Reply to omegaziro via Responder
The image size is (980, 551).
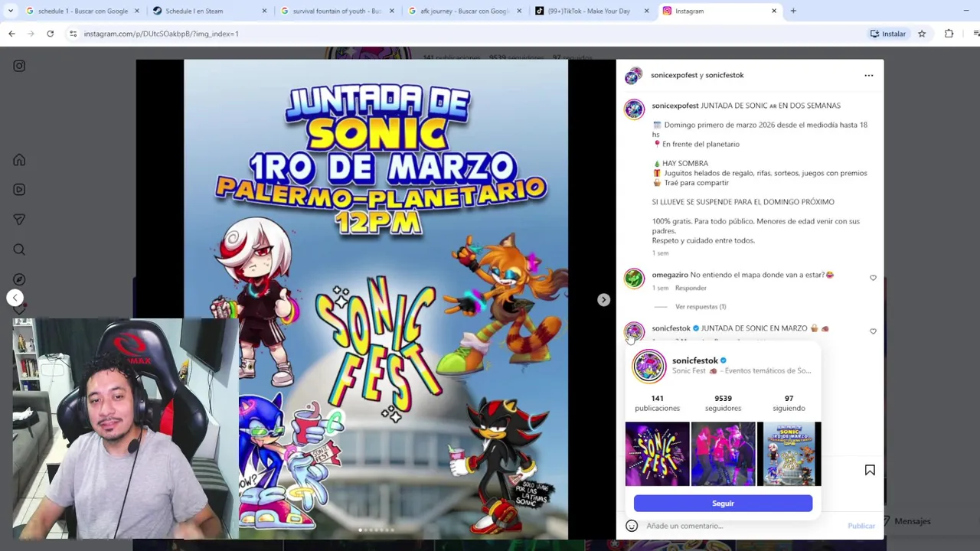(x=691, y=288)
